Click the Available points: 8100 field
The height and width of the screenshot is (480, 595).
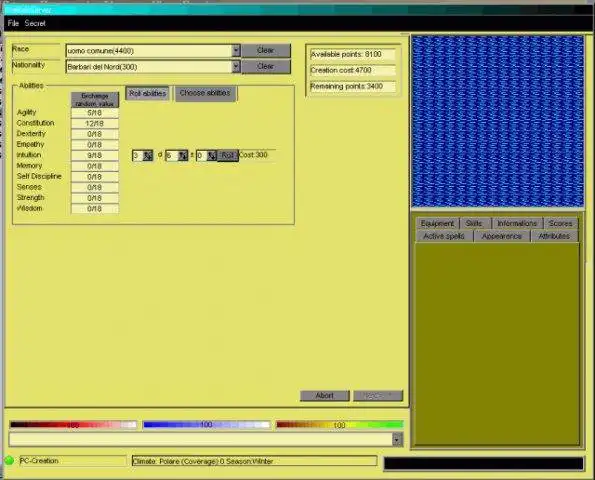pos(353,55)
